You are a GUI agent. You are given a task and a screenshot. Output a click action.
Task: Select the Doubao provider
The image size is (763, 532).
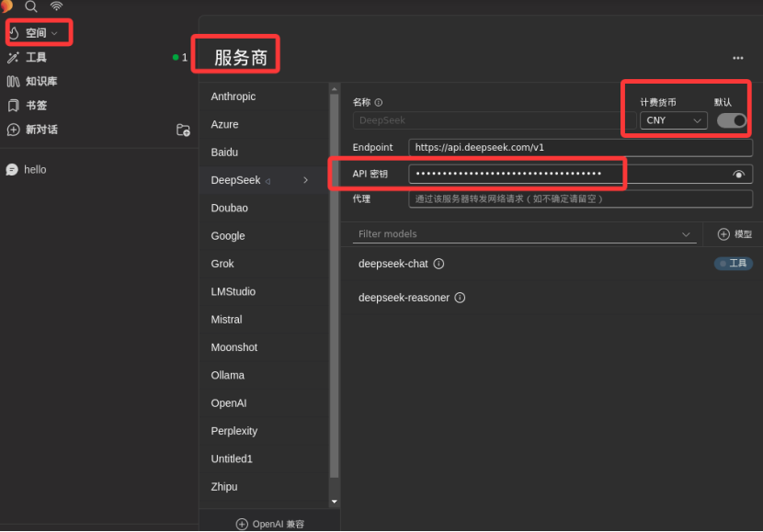264,209
